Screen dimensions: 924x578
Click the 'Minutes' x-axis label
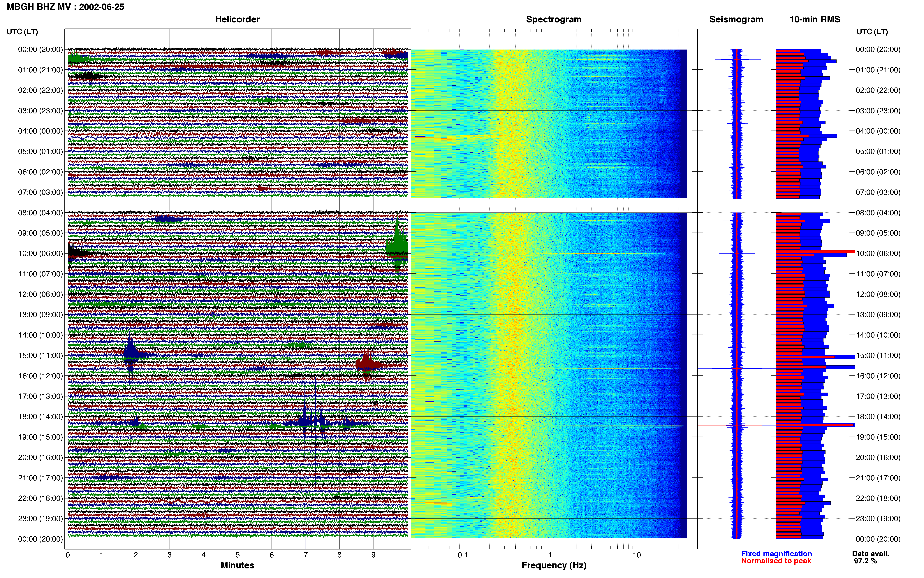237,565
